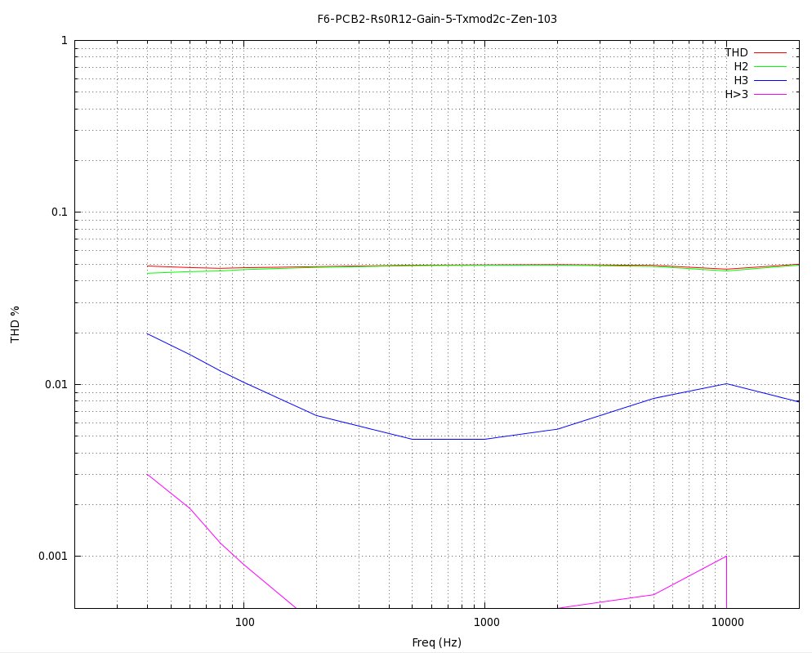The height and width of the screenshot is (653, 812).
Task: Click the H2 legend label
Action: coord(741,66)
